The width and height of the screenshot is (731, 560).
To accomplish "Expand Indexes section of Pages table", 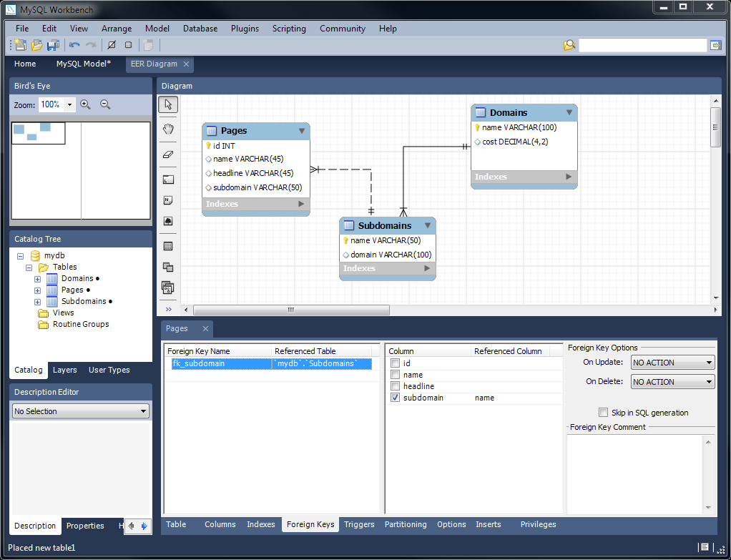I will click(x=301, y=204).
